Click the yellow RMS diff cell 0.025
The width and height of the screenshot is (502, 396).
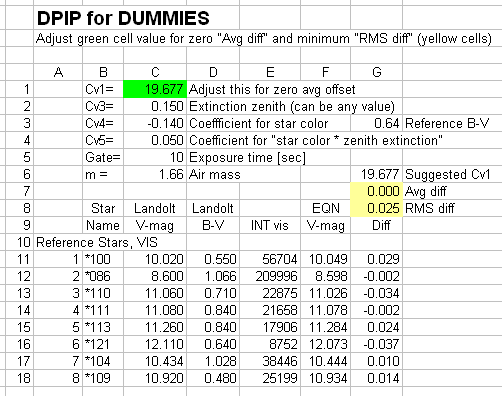[x=377, y=208]
